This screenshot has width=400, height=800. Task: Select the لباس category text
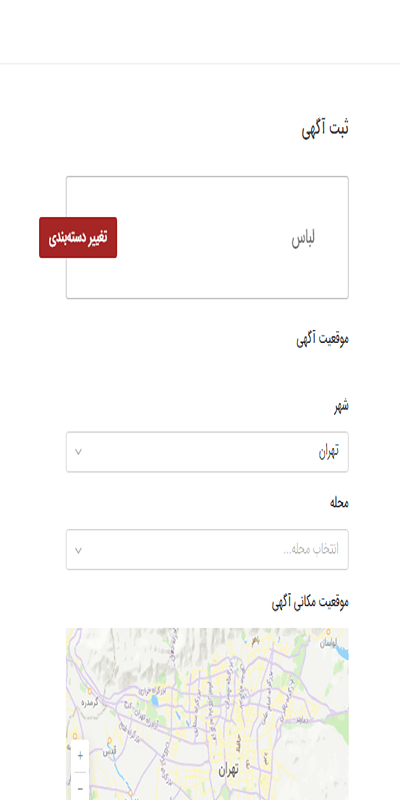(x=304, y=239)
